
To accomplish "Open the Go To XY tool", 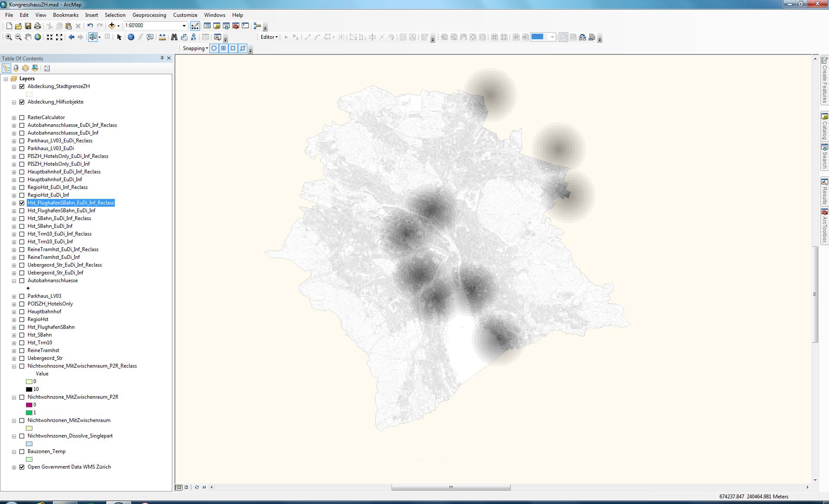I will [193, 37].
